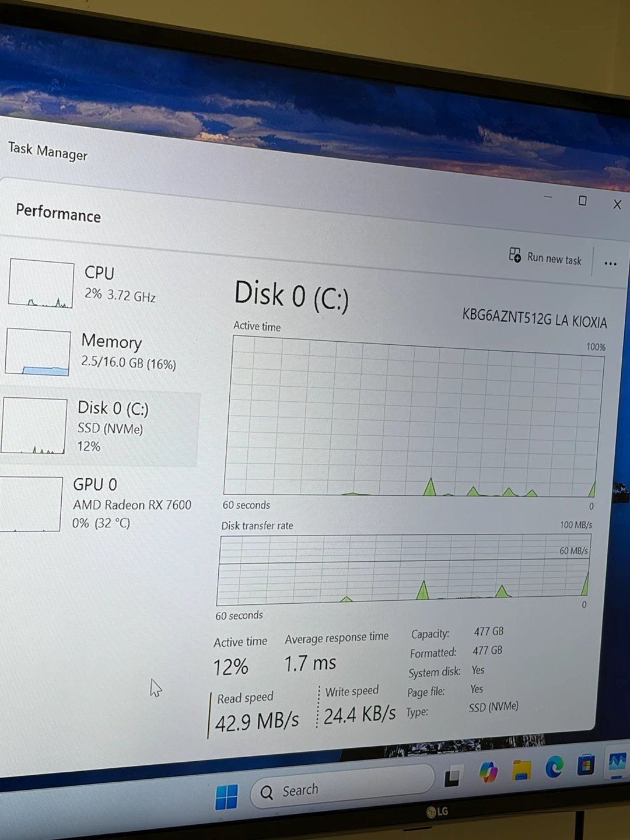The width and height of the screenshot is (630, 840).
Task: Click the 24.4 KB/s write speed value
Action: coord(359,714)
